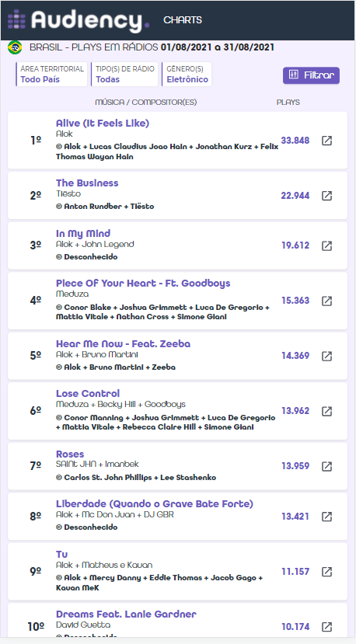
Task: Open The Business song title
Action: (87, 183)
